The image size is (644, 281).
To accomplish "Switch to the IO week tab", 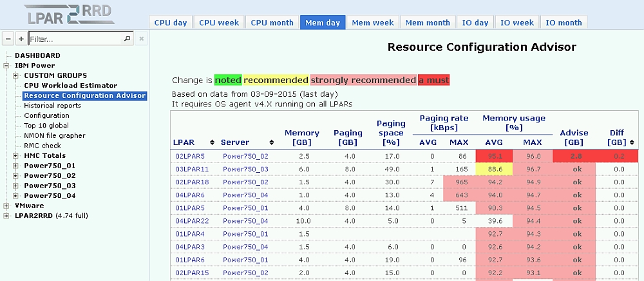I will pos(516,22).
